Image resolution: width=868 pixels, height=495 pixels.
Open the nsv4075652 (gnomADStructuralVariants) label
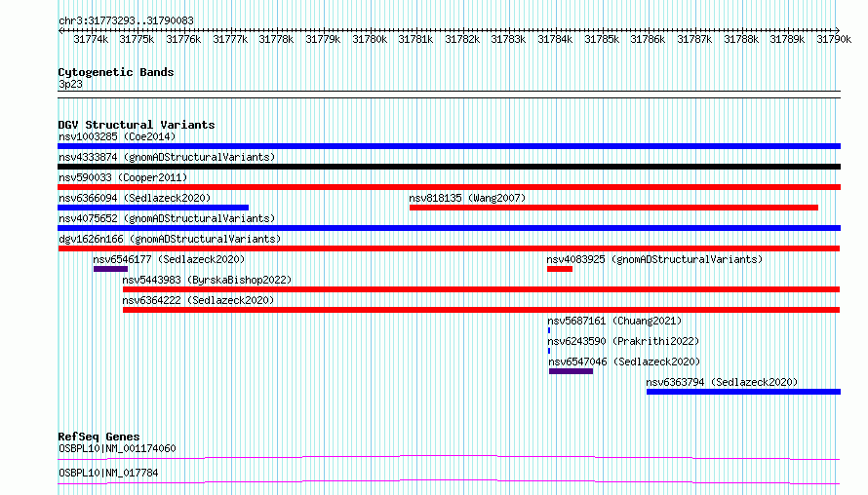[167, 218]
